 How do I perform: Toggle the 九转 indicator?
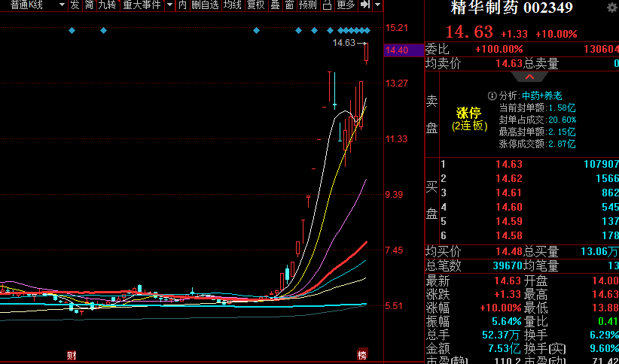(108, 5)
